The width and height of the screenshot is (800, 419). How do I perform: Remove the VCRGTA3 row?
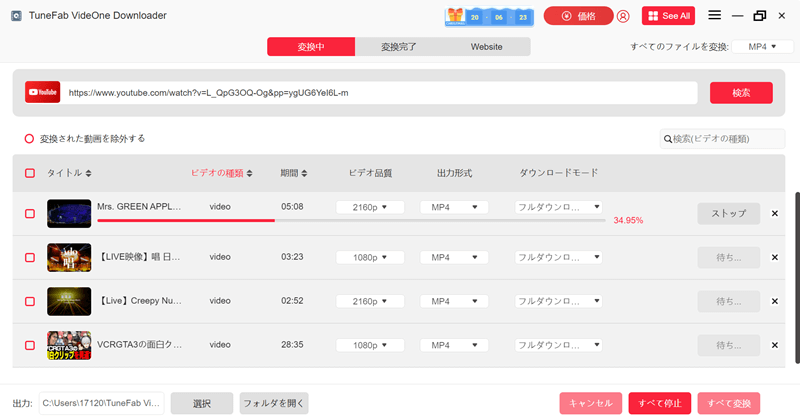774,345
